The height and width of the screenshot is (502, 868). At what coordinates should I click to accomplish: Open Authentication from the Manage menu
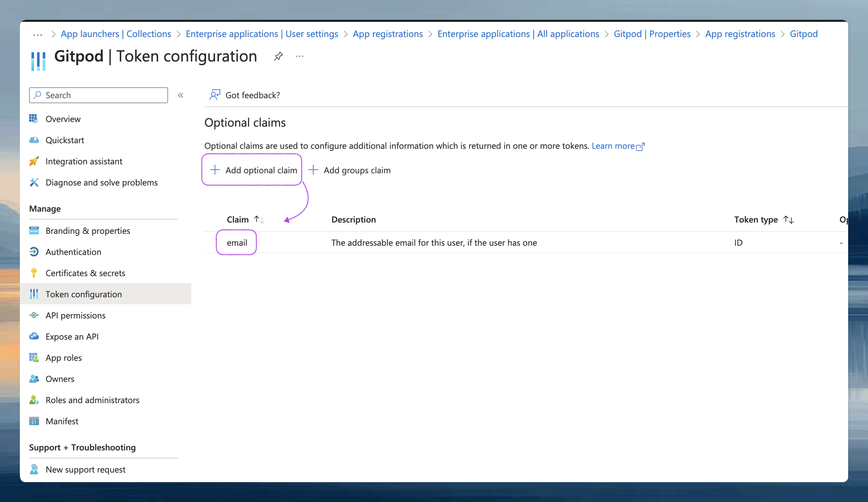[73, 252]
